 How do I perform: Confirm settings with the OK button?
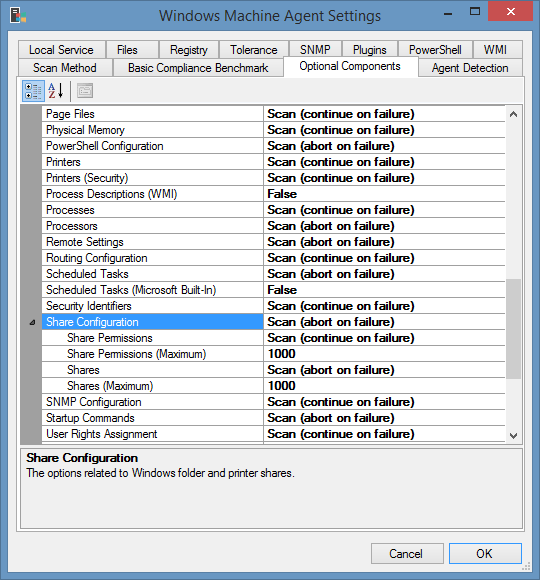pos(485,553)
